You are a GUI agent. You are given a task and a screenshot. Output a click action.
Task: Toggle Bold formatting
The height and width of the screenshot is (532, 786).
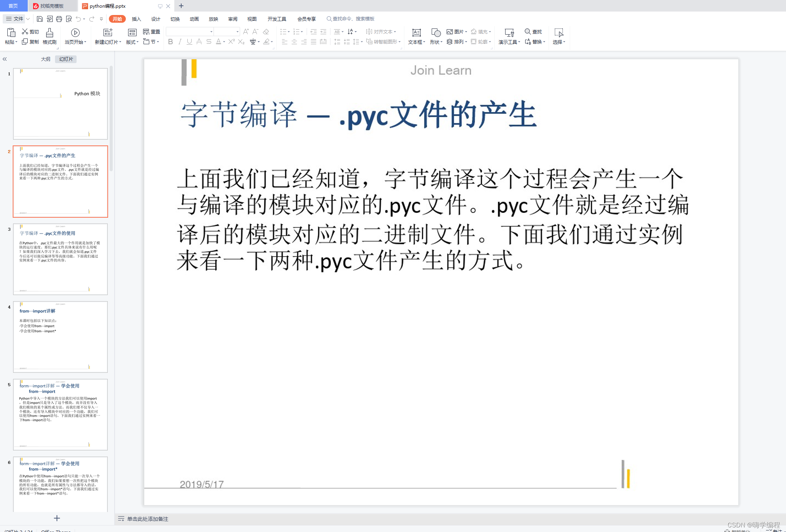tap(170, 42)
